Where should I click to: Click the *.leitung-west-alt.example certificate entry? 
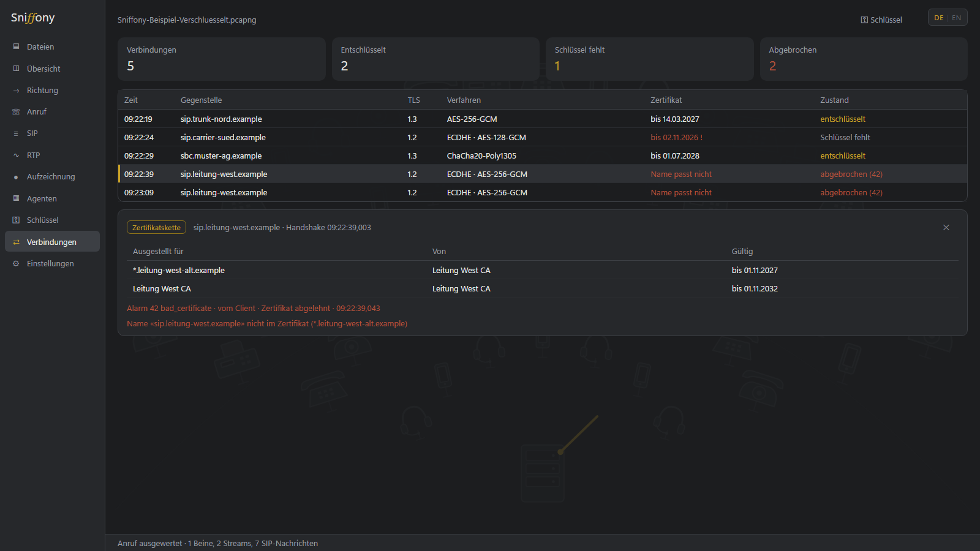click(x=179, y=271)
